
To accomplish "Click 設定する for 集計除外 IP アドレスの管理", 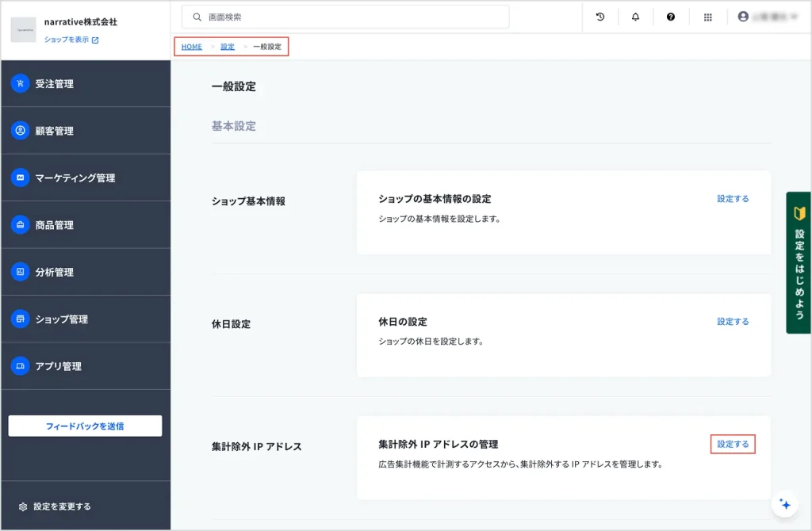I will tap(733, 445).
